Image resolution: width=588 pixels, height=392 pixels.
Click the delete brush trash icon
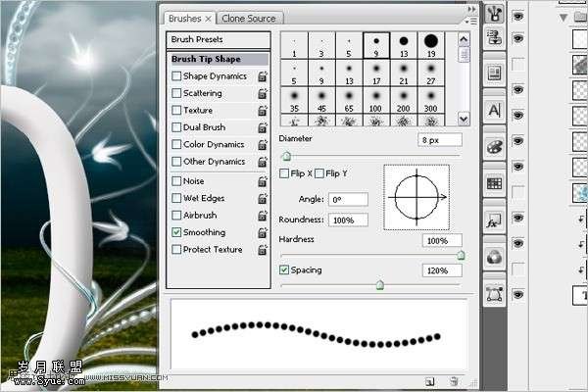[x=454, y=381]
